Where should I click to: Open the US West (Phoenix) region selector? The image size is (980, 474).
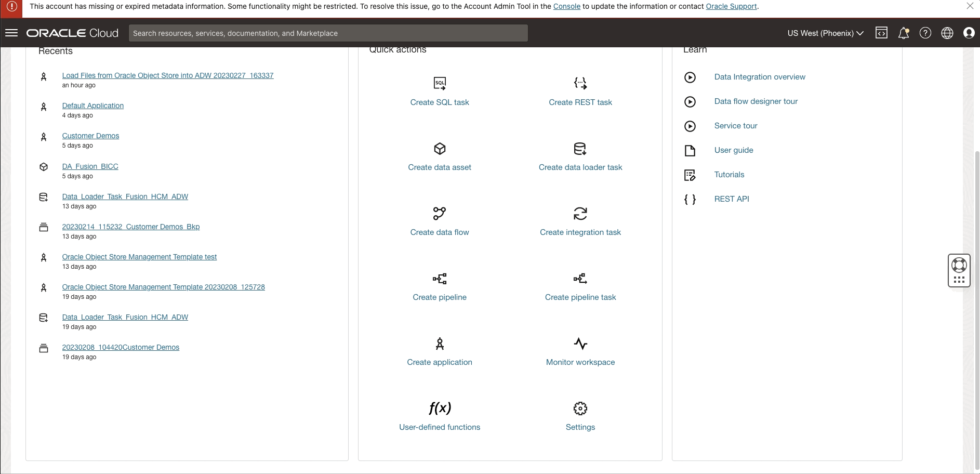click(x=824, y=33)
